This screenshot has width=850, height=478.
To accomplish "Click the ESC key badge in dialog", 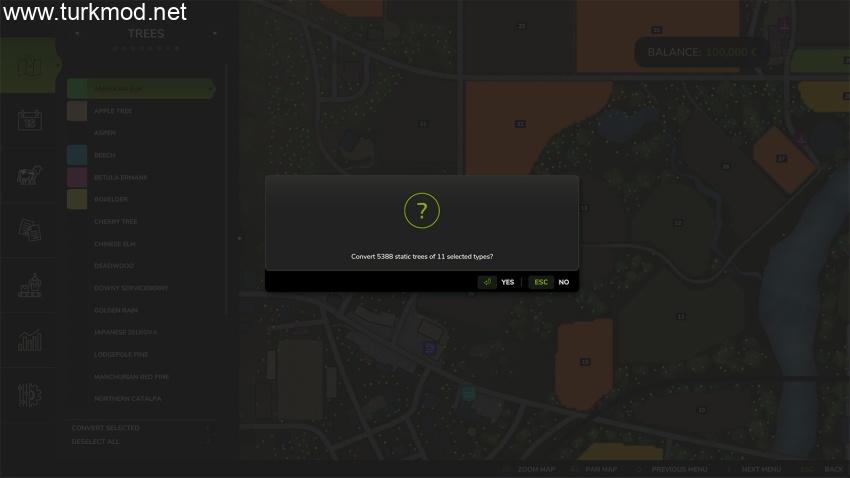I will [x=540, y=282].
